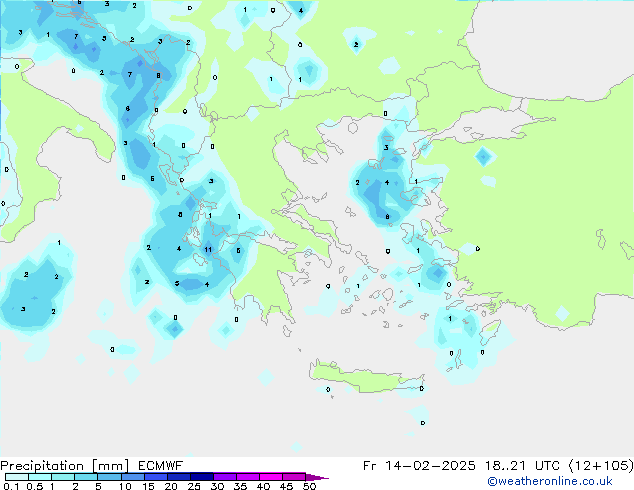Select the 35–40 mm violet legend swatch
Viewport: 634px width, 490px height.
pyautogui.click(x=248, y=477)
